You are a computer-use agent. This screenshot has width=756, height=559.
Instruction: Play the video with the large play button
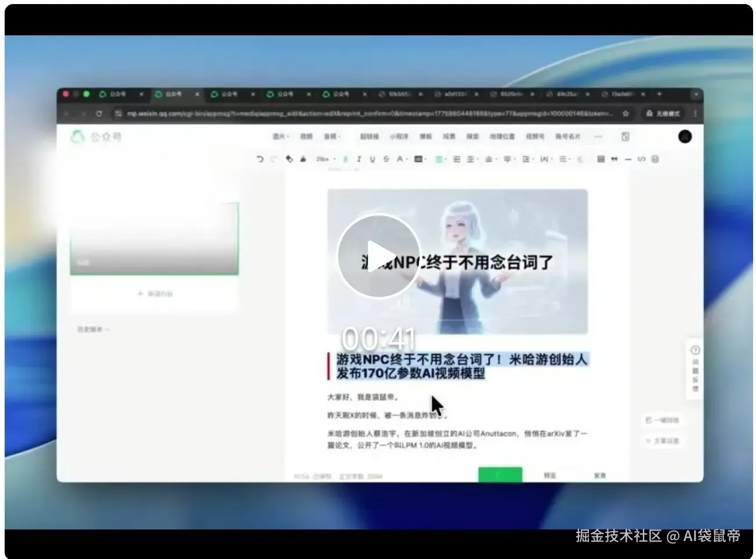point(379,256)
